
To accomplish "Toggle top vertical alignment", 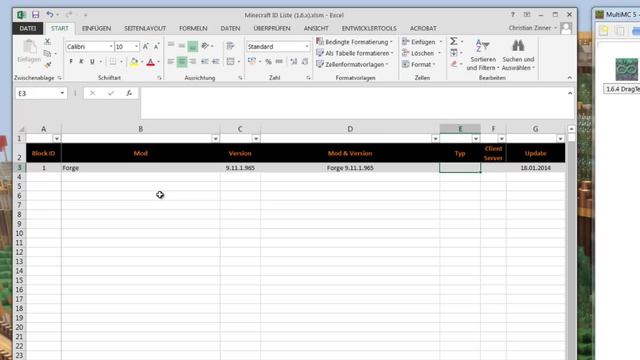I will coord(171,46).
